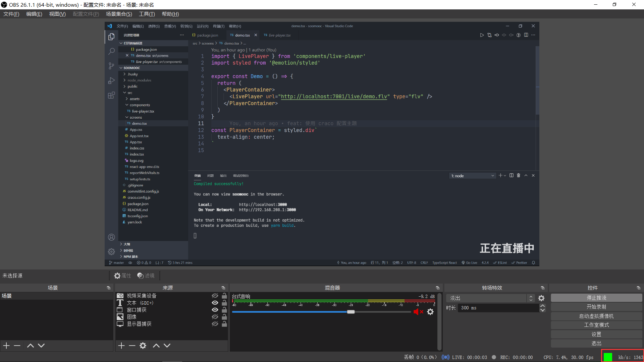
Task: Open the 淡出 transition dropdown
Action: tap(490, 298)
